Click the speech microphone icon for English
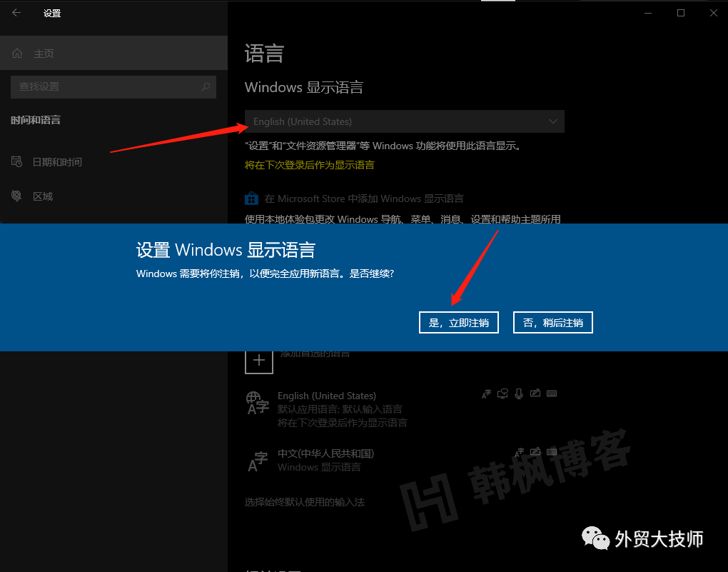 519,393
